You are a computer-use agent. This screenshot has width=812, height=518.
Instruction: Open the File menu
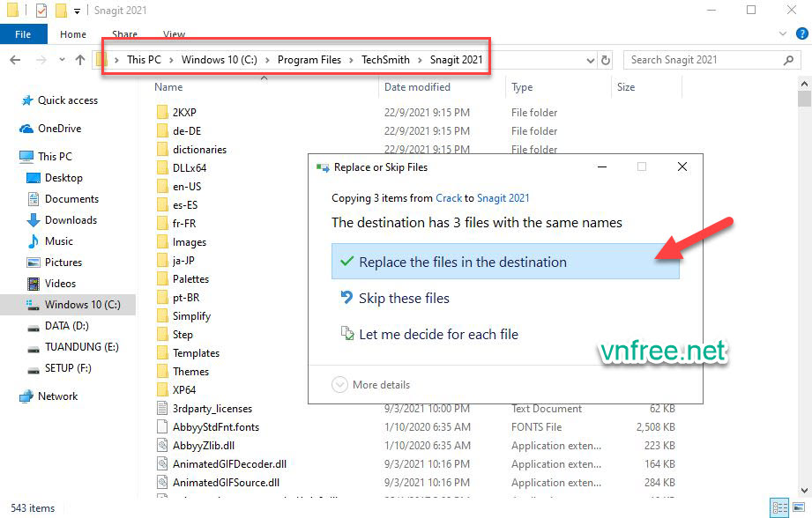point(23,33)
